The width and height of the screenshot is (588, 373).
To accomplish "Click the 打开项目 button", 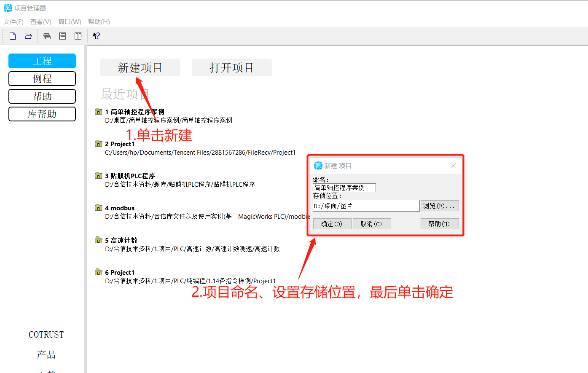I will (231, 67).
